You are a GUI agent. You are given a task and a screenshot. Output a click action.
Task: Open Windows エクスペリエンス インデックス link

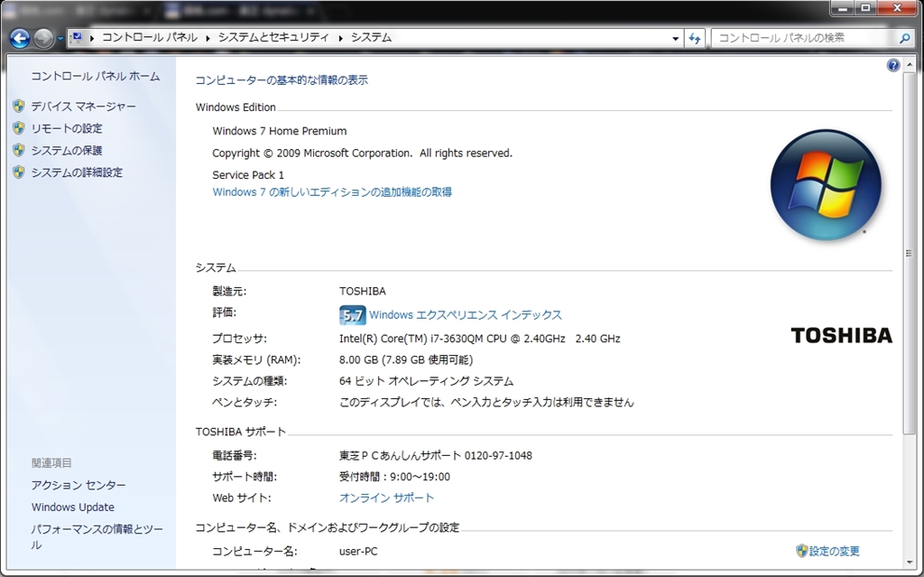[x=466, y=315]
